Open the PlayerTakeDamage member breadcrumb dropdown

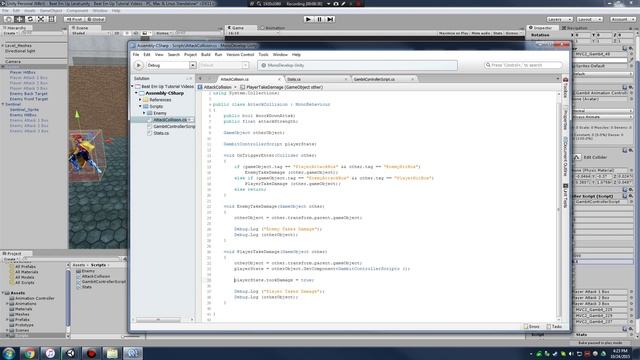281,87
